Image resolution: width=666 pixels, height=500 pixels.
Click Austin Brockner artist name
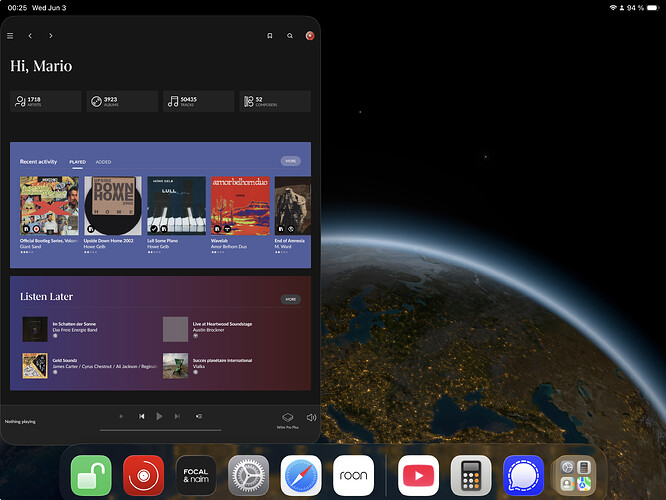coord(209,330)
